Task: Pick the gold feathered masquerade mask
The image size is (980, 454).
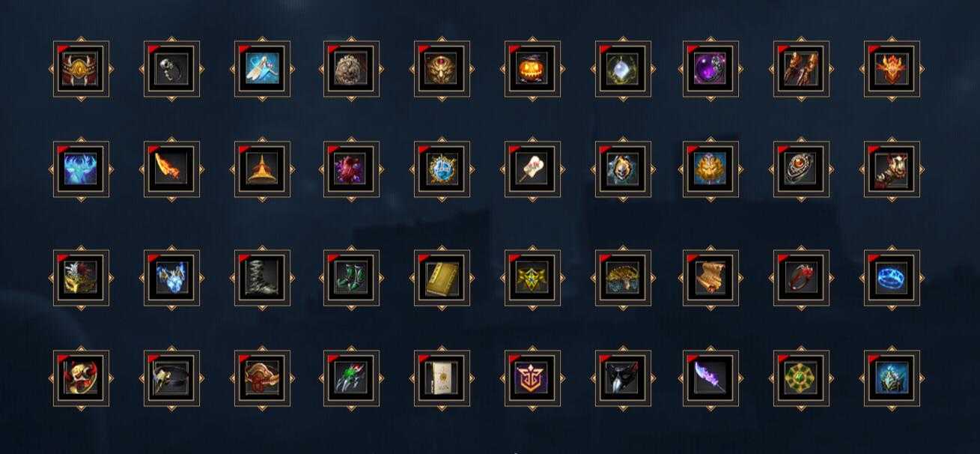Action: tap(81, 278)
